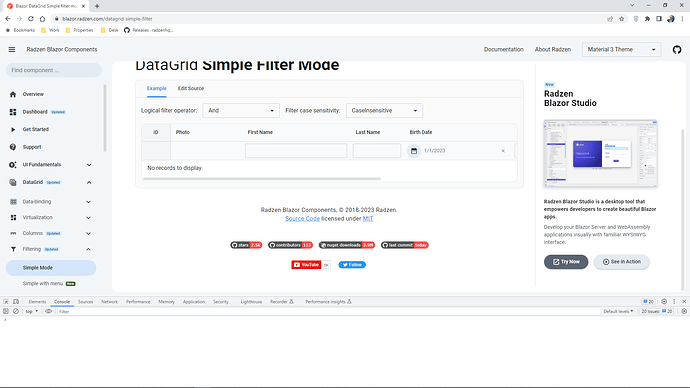Click the Overview home icon in sidebar
The image size is (690, 388).
click(13, 94)
